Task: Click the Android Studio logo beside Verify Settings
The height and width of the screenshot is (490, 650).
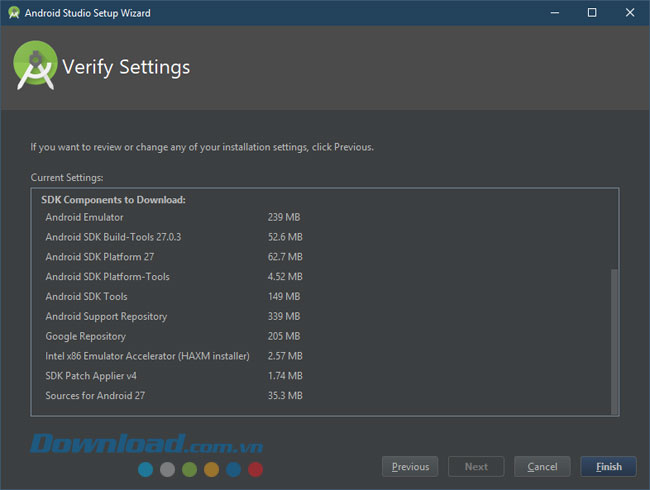Action: click(x=35, y=65)
